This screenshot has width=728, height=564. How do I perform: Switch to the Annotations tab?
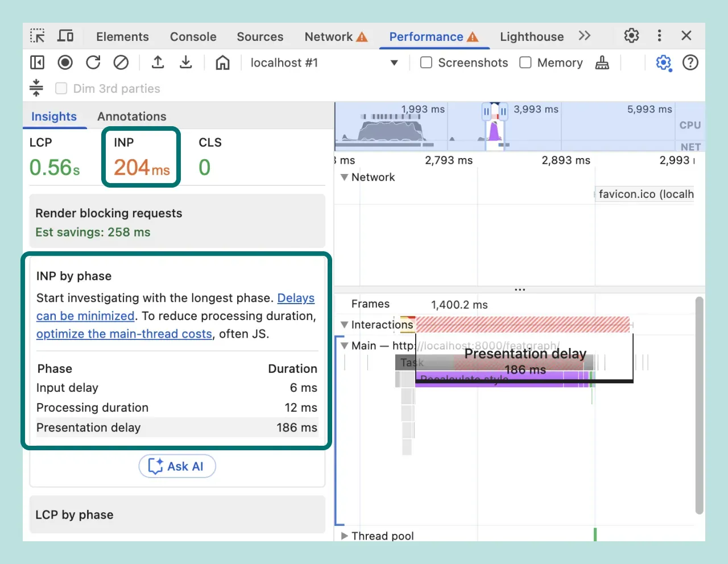click(x=131, y=117)
